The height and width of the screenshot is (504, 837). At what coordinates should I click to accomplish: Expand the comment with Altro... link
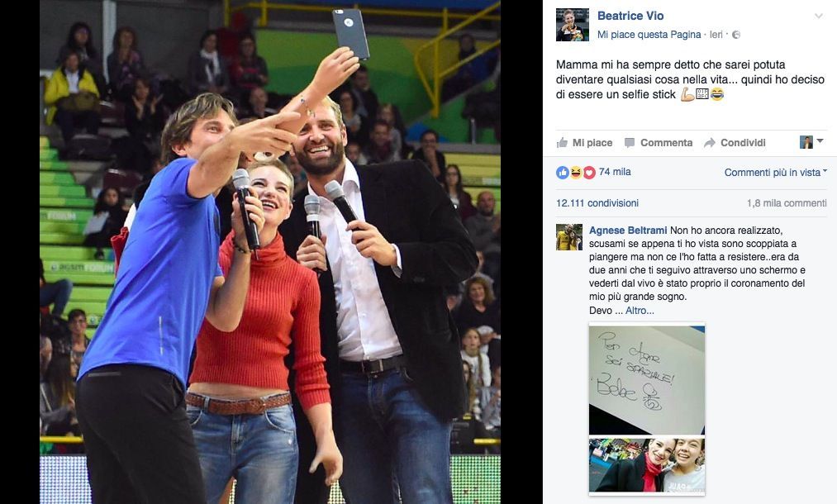(x=640, y=310)
